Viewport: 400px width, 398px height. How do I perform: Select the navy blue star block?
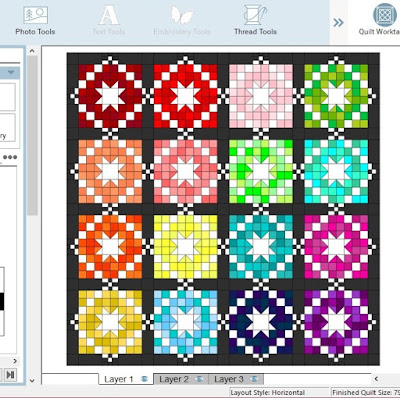(261, 322)
